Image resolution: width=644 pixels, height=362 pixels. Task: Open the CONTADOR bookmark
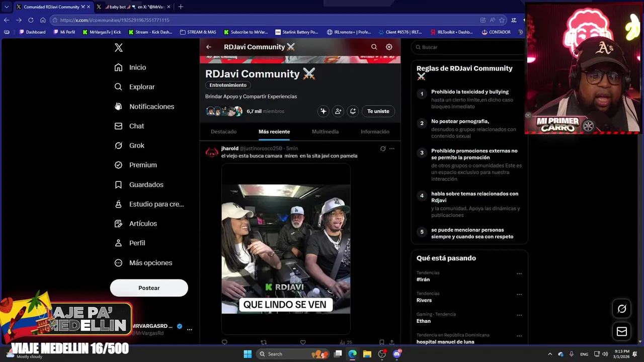click(496, 32)
